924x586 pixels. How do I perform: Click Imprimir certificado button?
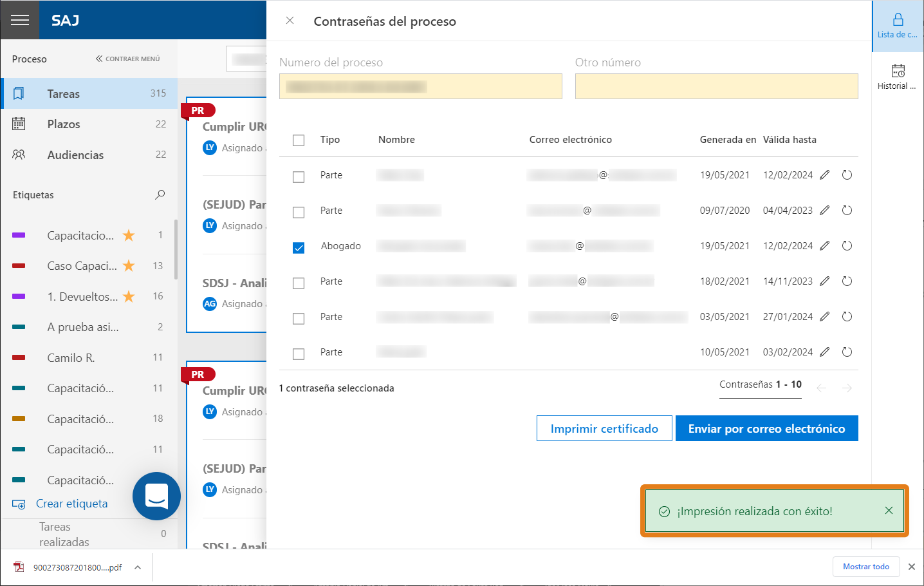[x=604, y=428]
